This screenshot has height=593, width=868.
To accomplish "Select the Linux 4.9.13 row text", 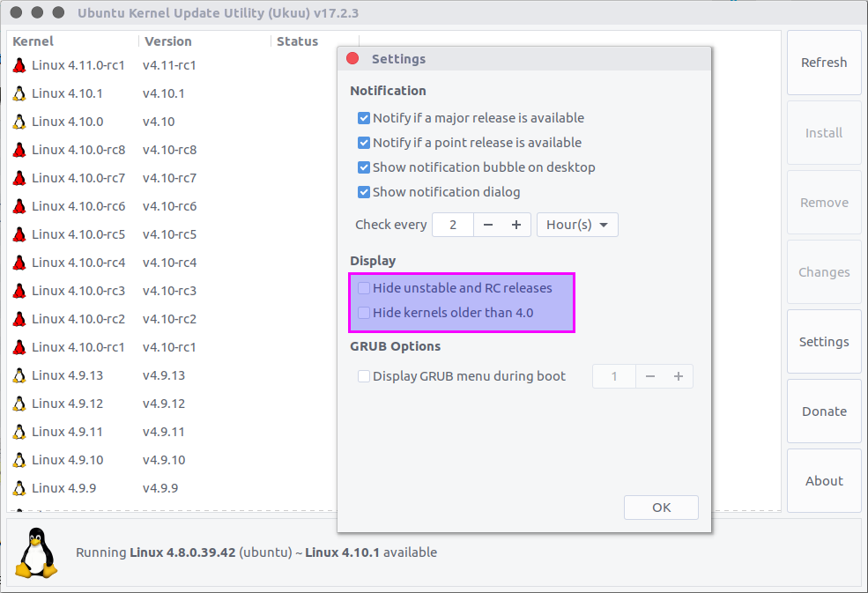I will (68, 376).
